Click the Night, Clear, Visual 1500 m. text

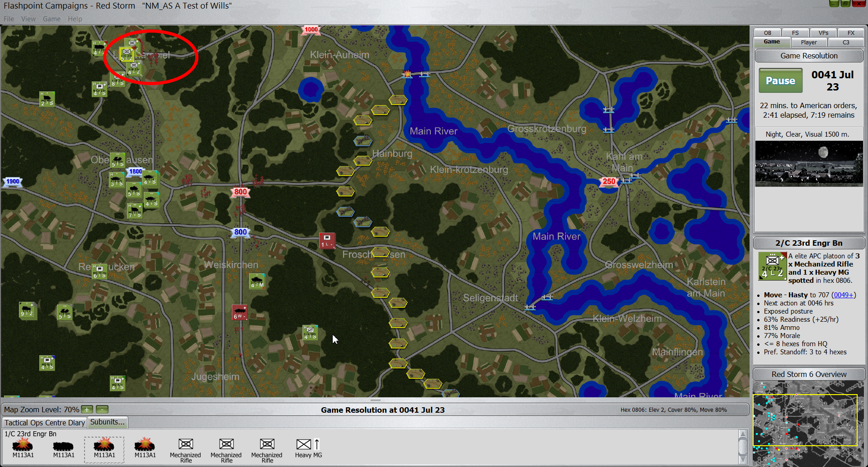tap(807, 134)
